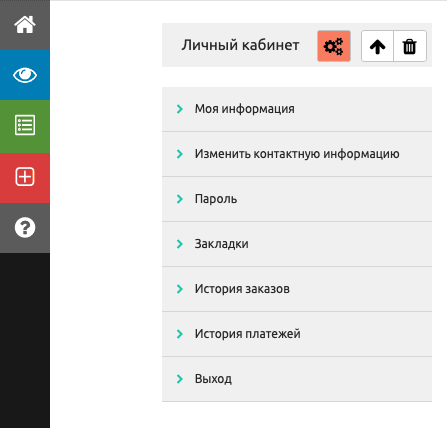The image size is (447, 428).
Task: Click Выход to log out
Action: (213, 379)
